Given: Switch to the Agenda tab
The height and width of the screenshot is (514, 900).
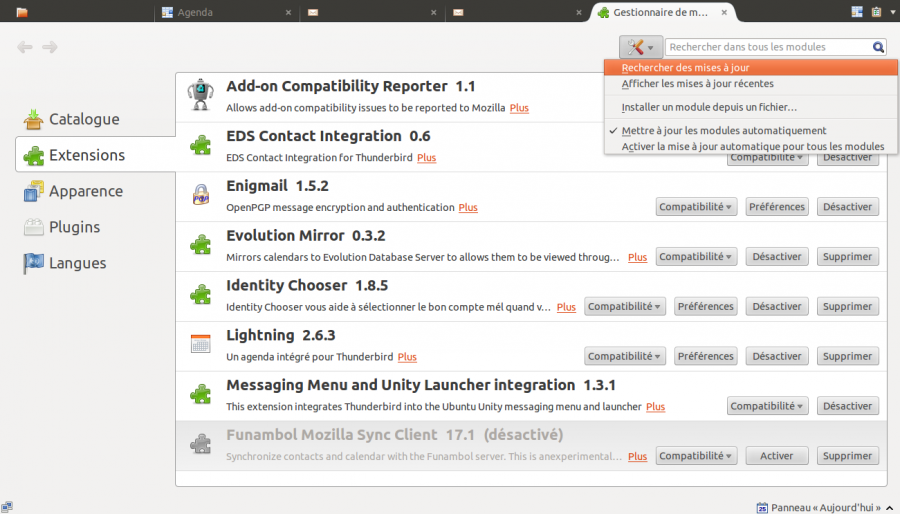Looking at the screenshot, I should (227, 12).
